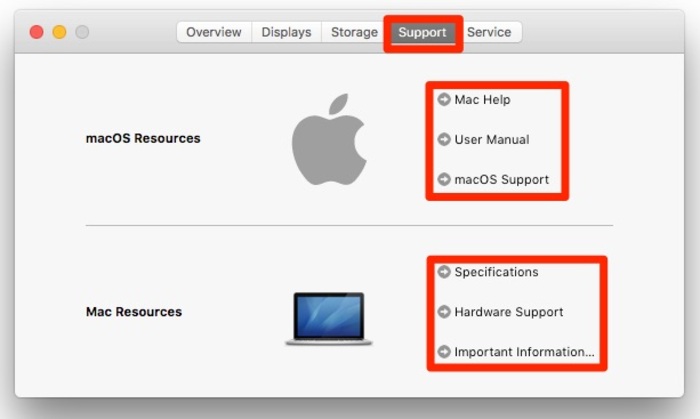Click the MacBook laptop image

click(x=329, y=318)
